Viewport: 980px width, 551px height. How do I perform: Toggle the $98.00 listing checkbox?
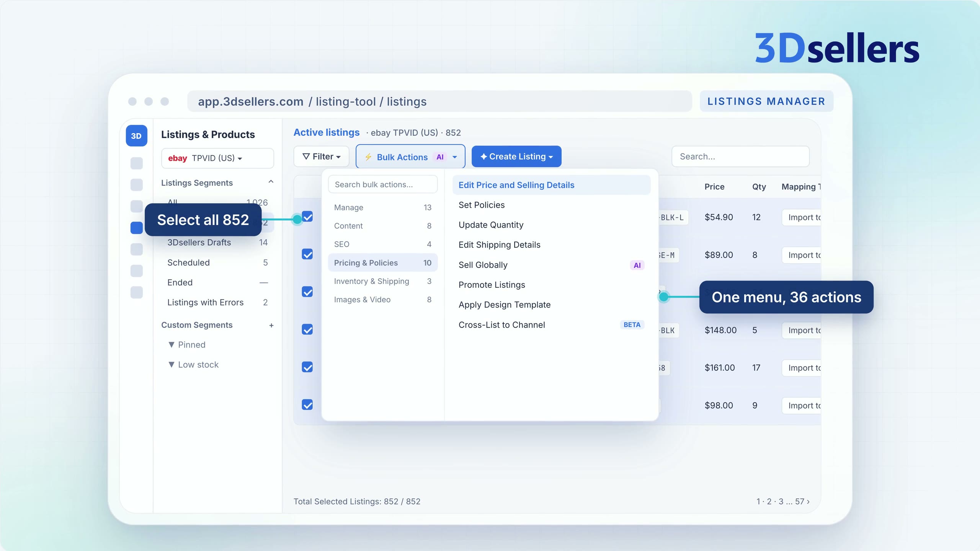[307, 405]
